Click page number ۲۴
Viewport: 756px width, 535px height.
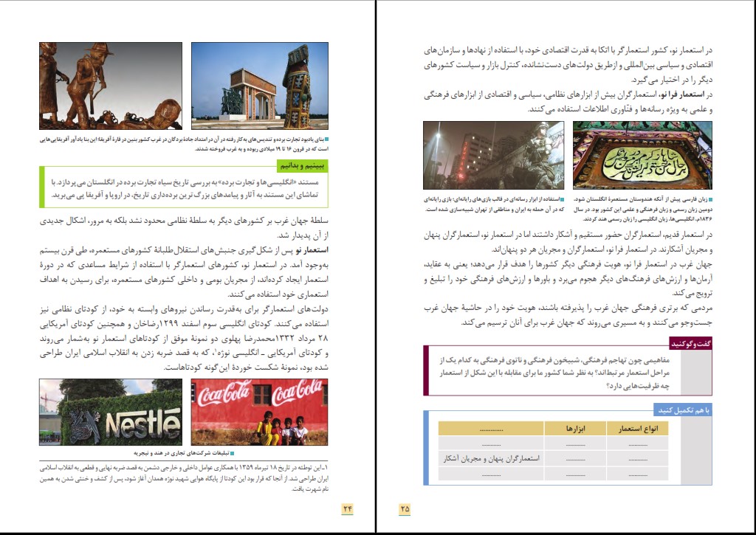point(347,508)
